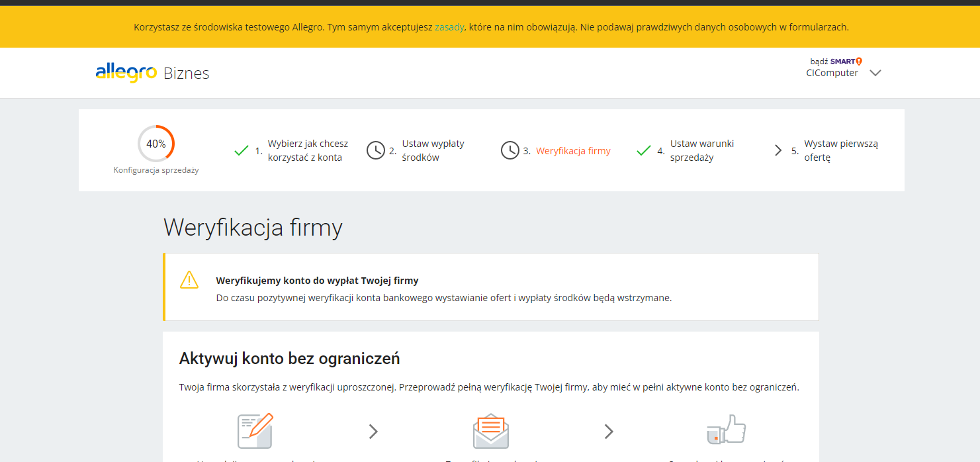Go to step 2 'Ustaw wypłaty środków'
The image size is (980, 462).
tap(433, 150)
